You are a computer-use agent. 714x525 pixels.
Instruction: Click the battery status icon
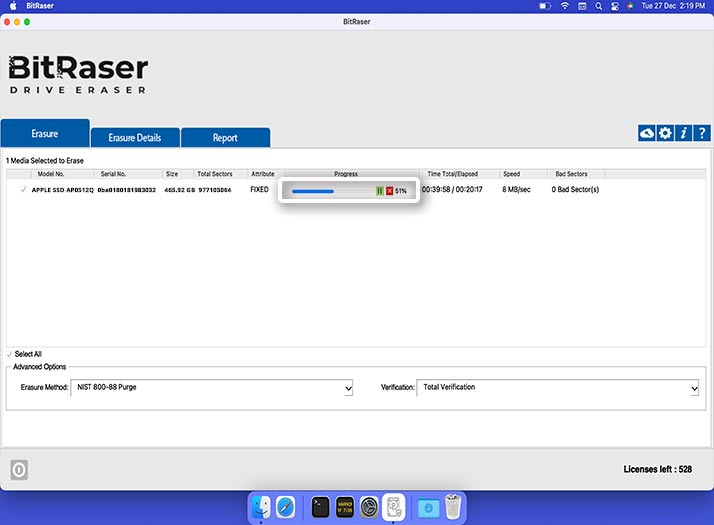tap(545, 6)
